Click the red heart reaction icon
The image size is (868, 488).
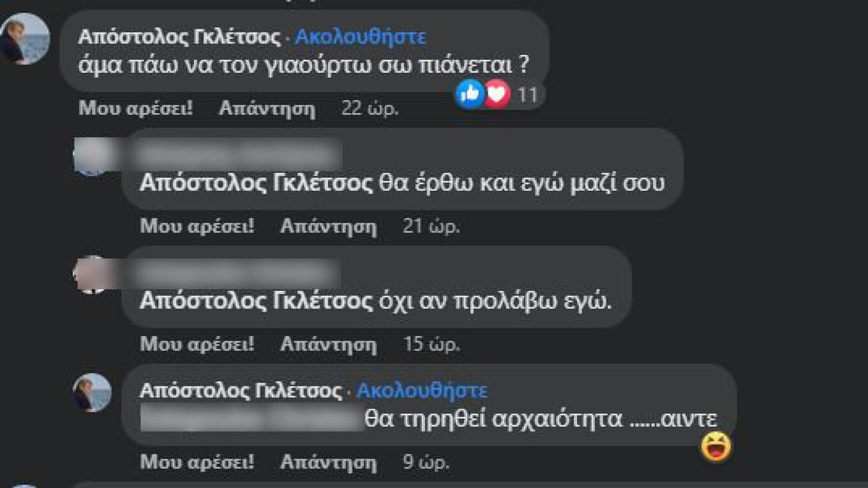click(497, 95)
